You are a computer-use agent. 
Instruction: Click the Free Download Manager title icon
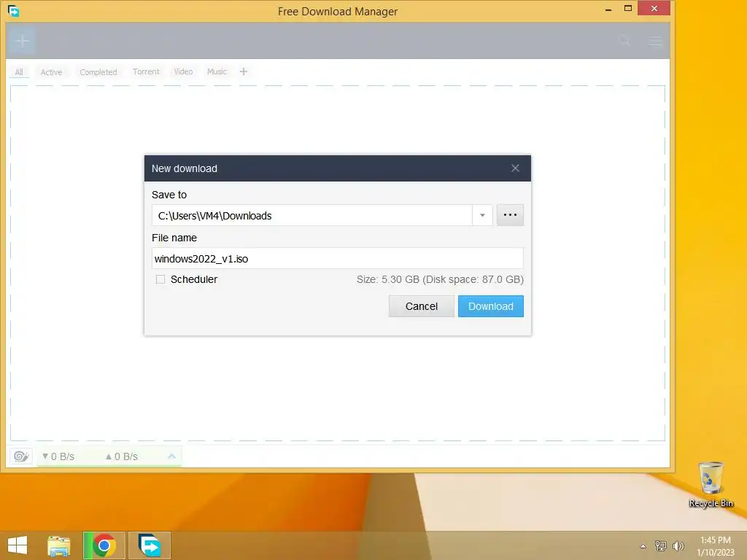click(13, 10)
